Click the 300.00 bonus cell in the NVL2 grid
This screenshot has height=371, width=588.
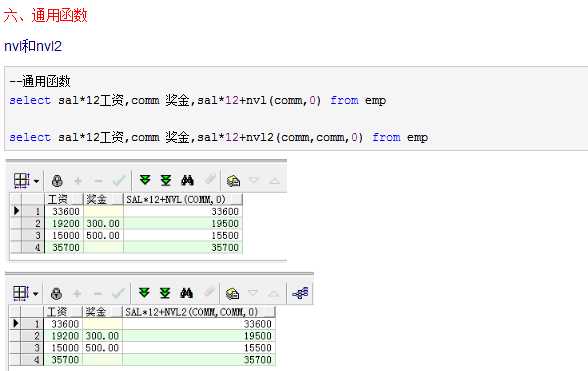pos(102,336)
